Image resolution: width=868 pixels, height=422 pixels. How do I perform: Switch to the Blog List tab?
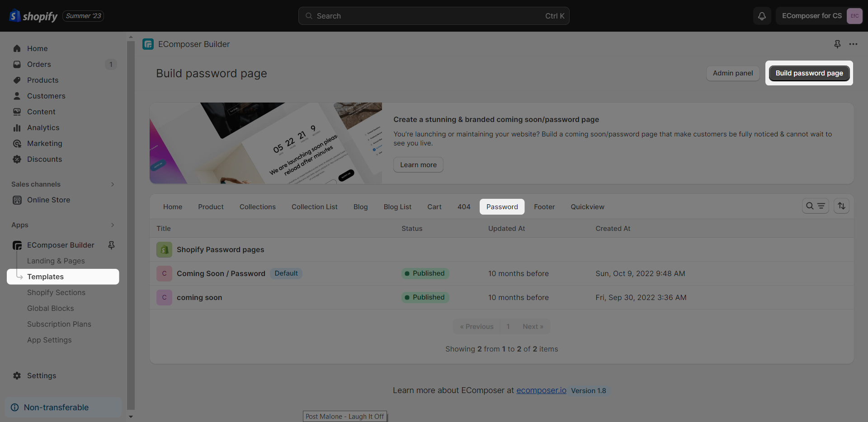pyautogui.click(x=397, y=207)
